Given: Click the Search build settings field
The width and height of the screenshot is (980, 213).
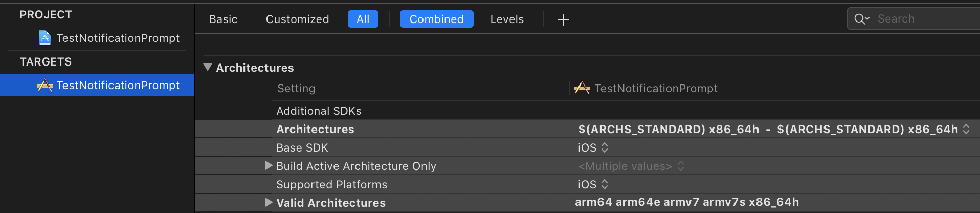Looking at the screenshot, I should [x=914, y=19].
